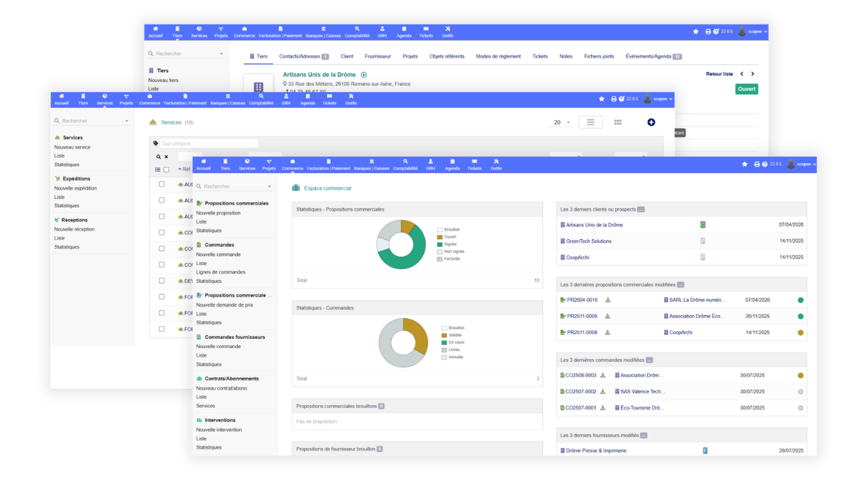Open Facturation | Paiement icon in front Commerce window
This screenshot has width=868, height=481.
click(328, 161)
